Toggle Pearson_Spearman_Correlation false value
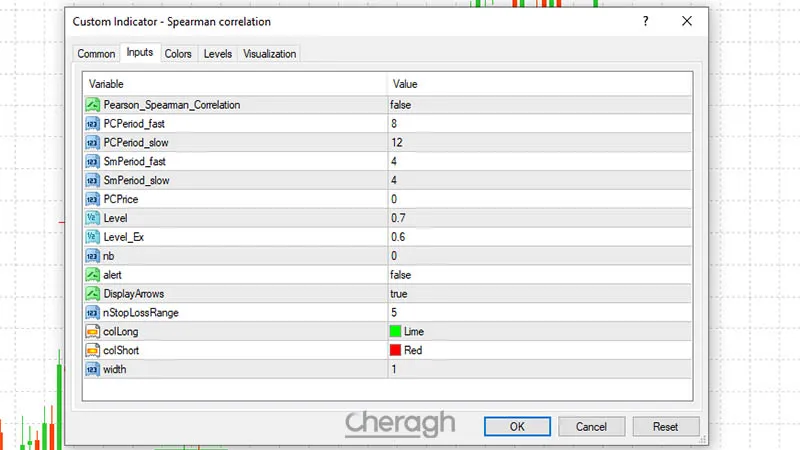The height and width of the screenshot is (450, 800). 403,105
